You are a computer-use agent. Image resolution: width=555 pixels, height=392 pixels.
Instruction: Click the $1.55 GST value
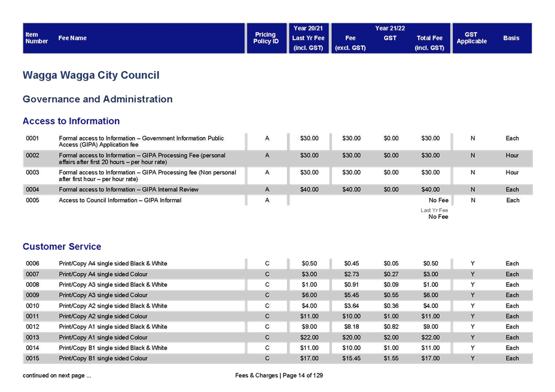click(391, 359)
